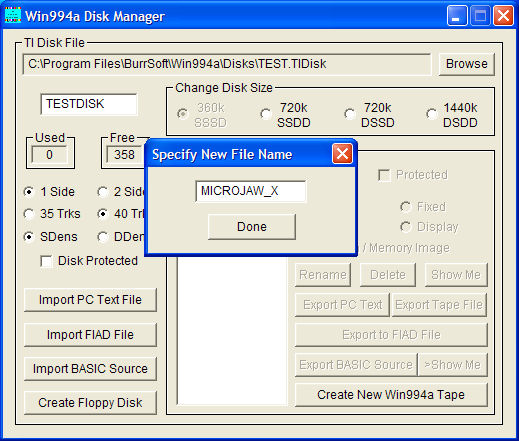The height and width of the screenshot is (441, 519).
Task: Minimize the Win994a Disk Manager window
Action: click(457, 15)
